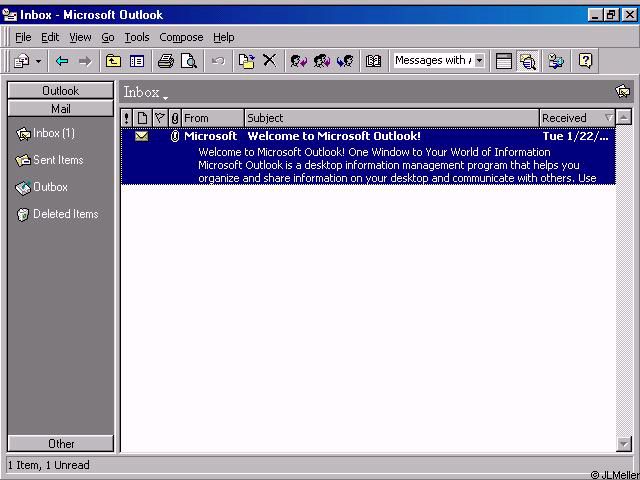Click the Undo toolbar icon
This screenshot has width=640, height=480.
(218, 61)
